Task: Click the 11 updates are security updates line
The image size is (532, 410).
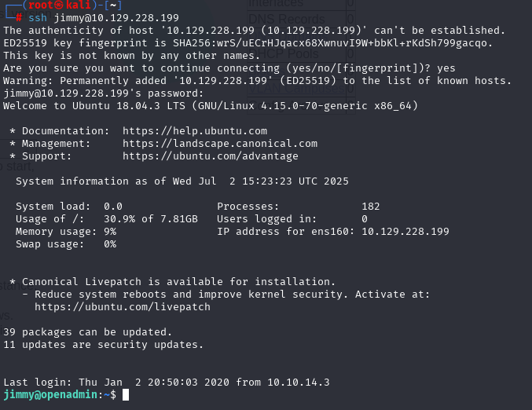Action: (x=103, y=345)
